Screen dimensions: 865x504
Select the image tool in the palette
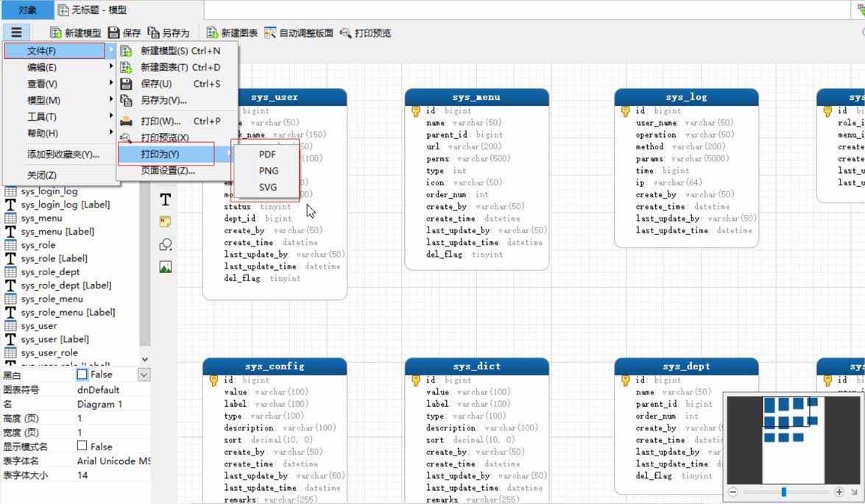166,267
